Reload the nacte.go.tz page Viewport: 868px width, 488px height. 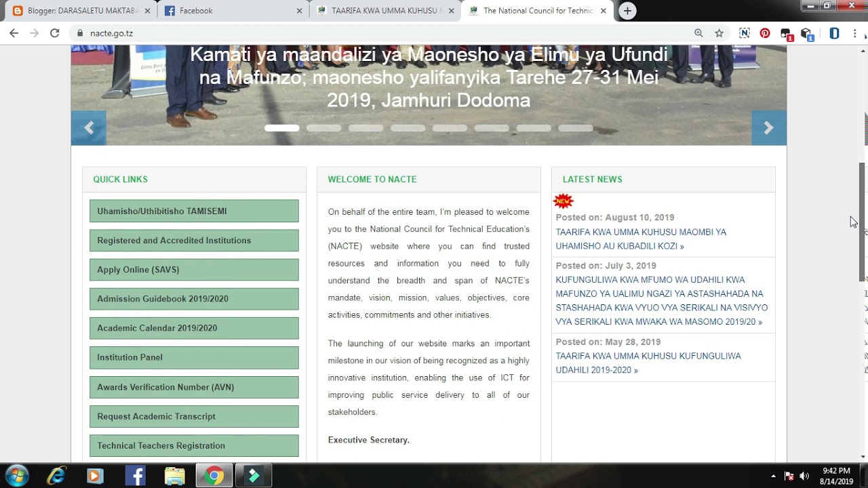pyautogui.click(x=55, y=33)
